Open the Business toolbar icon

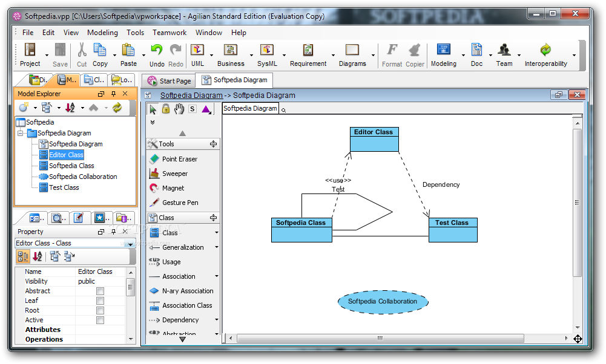pos(231,50)
